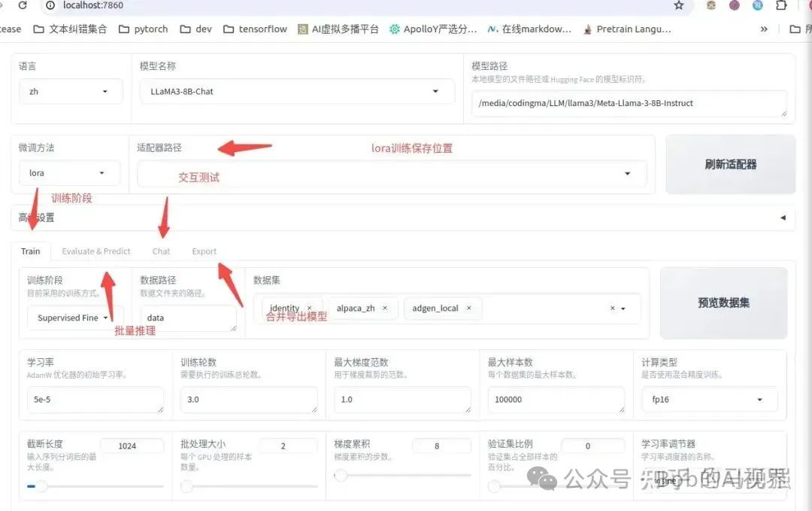Open the dev bookmark folder
Screen dimensions: 812x511
[195, 29]
